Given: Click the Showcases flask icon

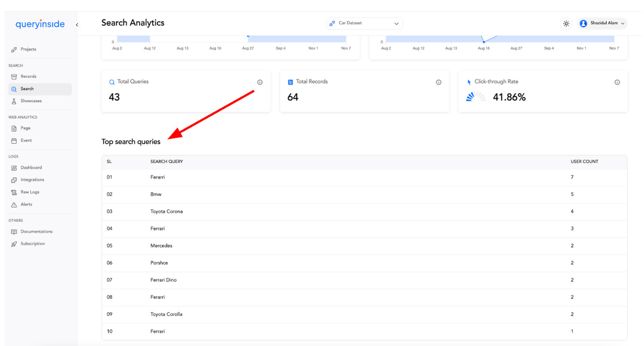Looking at the screenshot, I should tap(14, 101).
